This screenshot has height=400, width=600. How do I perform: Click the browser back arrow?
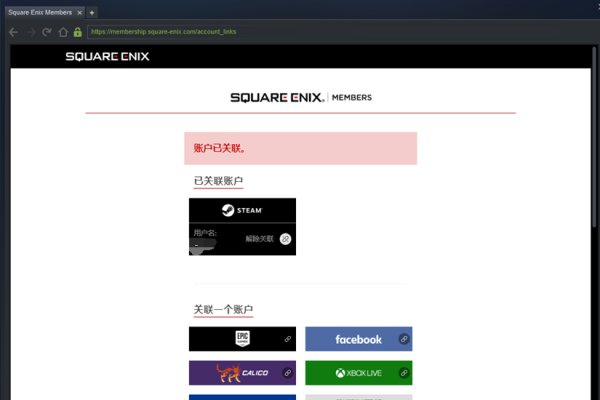(x=13, y=32)
